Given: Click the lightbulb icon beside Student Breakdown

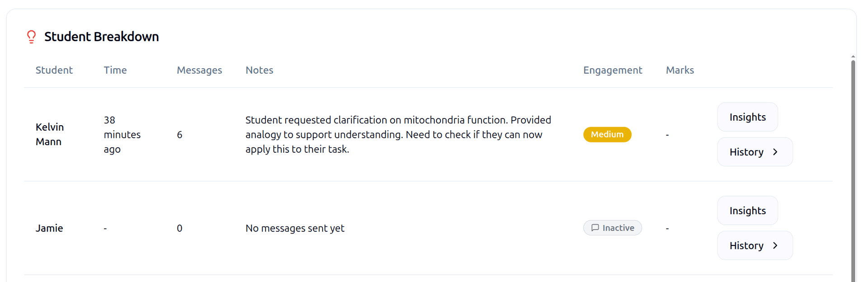Looking at the screenshot, I should tap(31, 37).
